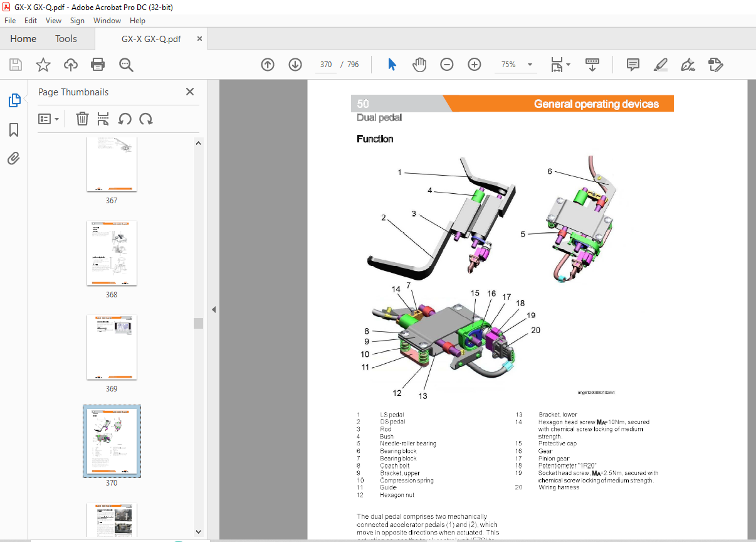Open the Window menu
The height and width of the screenshot is (542, 756).
point(107,20)
